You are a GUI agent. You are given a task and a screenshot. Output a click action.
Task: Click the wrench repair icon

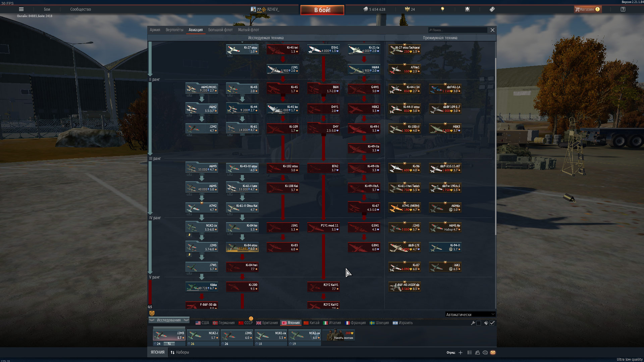pos(473,323)
